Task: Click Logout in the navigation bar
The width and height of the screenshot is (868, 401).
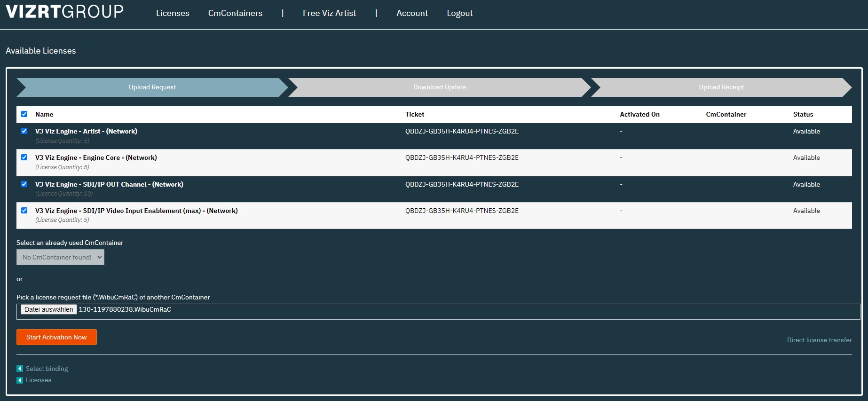Action: click(459, 13)
